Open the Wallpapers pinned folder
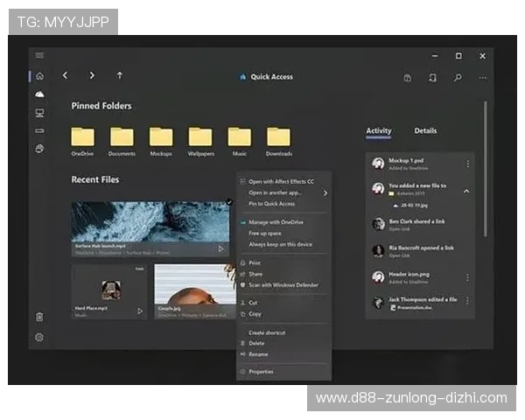525x420 pixels. (x=200, y=138)
